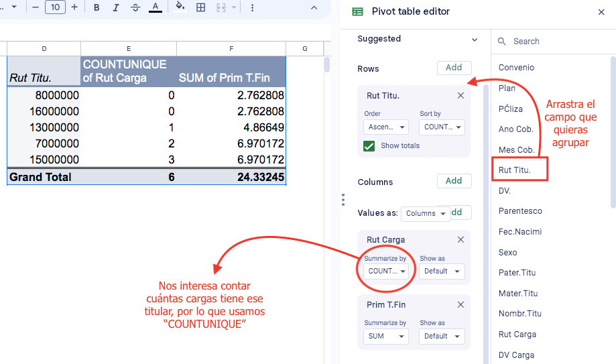
Task: Click the sidebar resize handle dots
Action: 343,200
